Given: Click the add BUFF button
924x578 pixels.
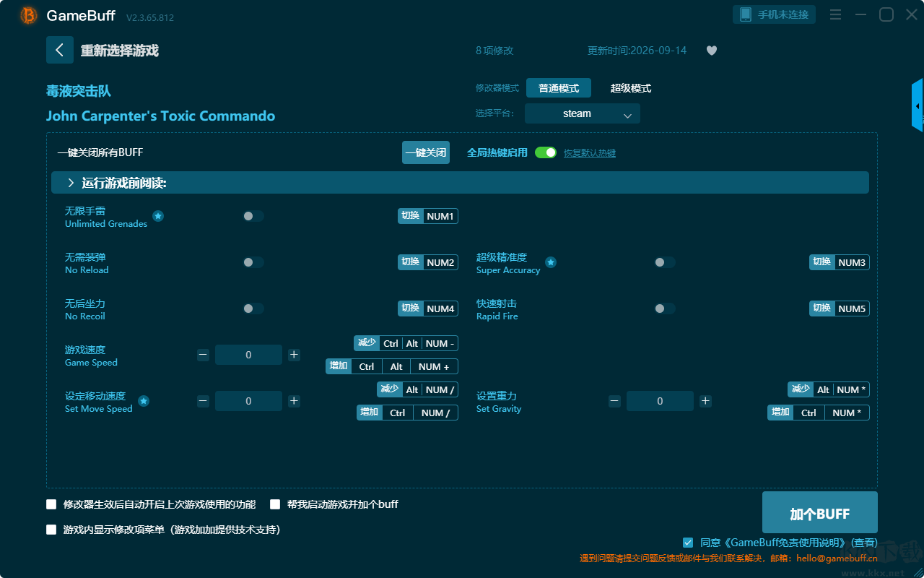Looking at the screenshot, I should tap(820, 514).
